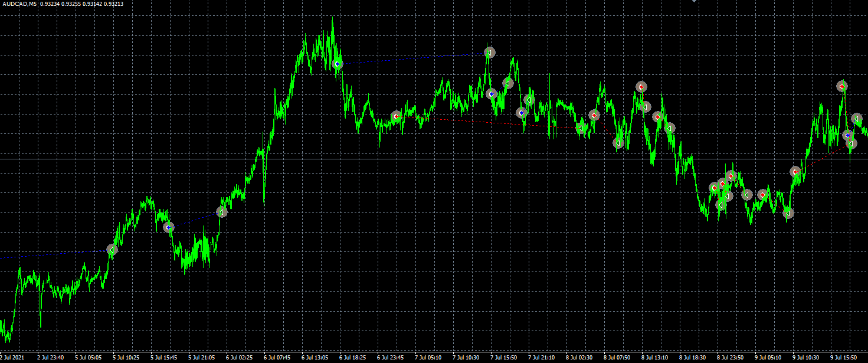Viewport: 868px width, 363px height.
Task: Click the '6 Jul 23:45' time label
Action: pyautogui.click(x=390, y=357)
